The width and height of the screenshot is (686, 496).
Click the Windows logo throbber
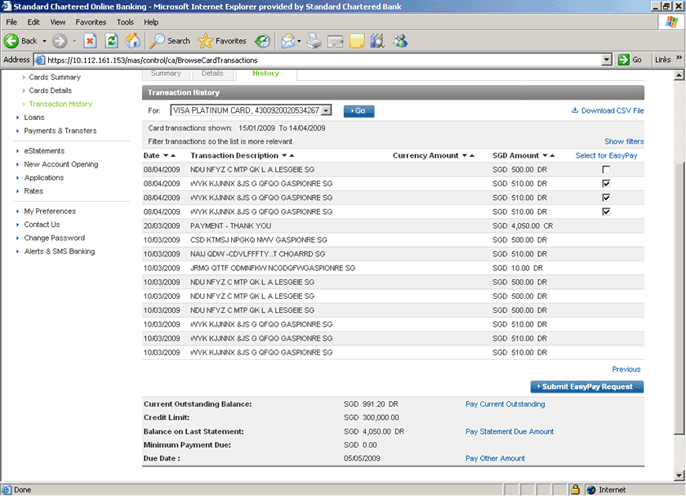[x=671, y=22]
